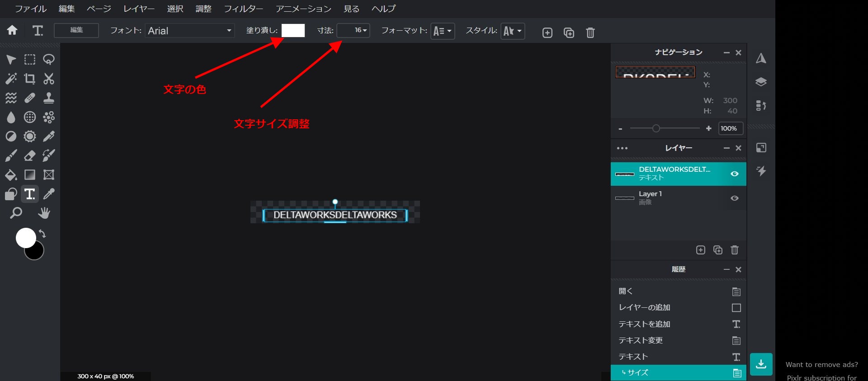Toggle visibility of Layer 1
Viewport: 868px width, 381px height.
coord(735,198)
